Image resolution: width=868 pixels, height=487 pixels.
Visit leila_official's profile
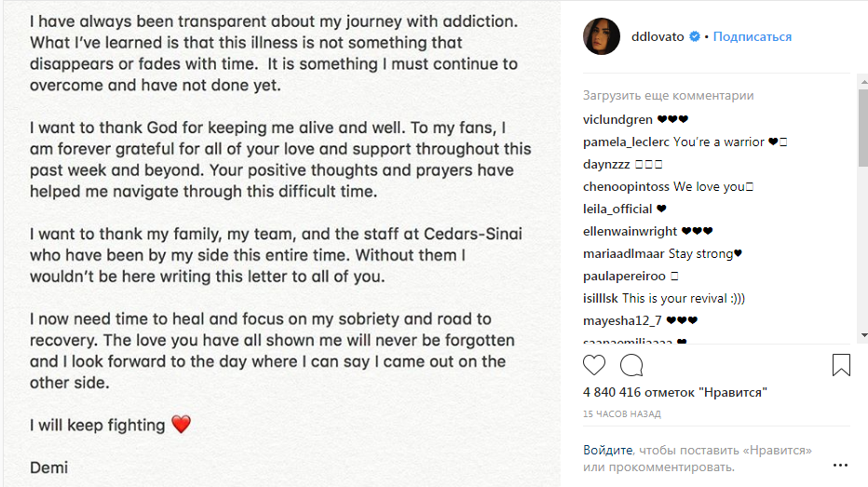tap(617, 209)
